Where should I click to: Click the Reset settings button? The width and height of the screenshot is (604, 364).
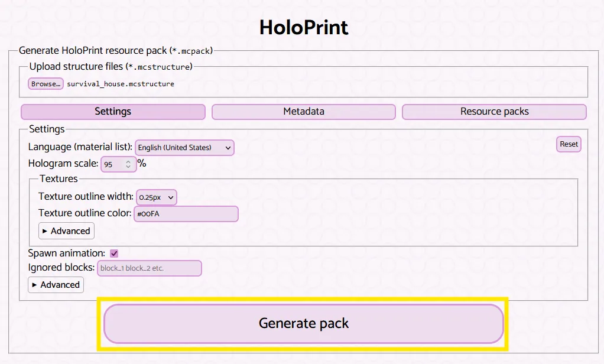(569, 144)
